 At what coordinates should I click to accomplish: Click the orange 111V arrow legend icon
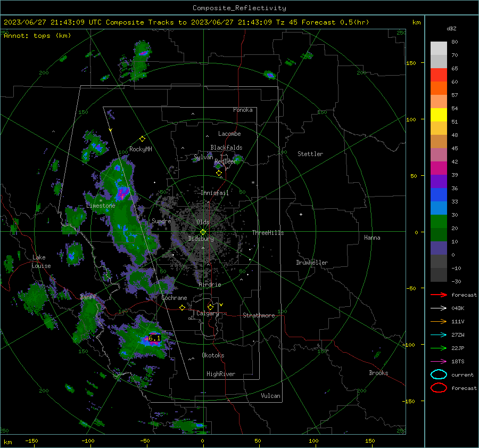(439, 321)
